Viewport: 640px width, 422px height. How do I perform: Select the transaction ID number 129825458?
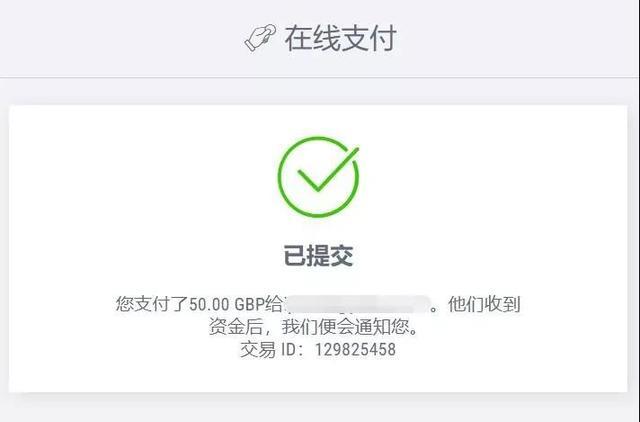pos(355,350)
